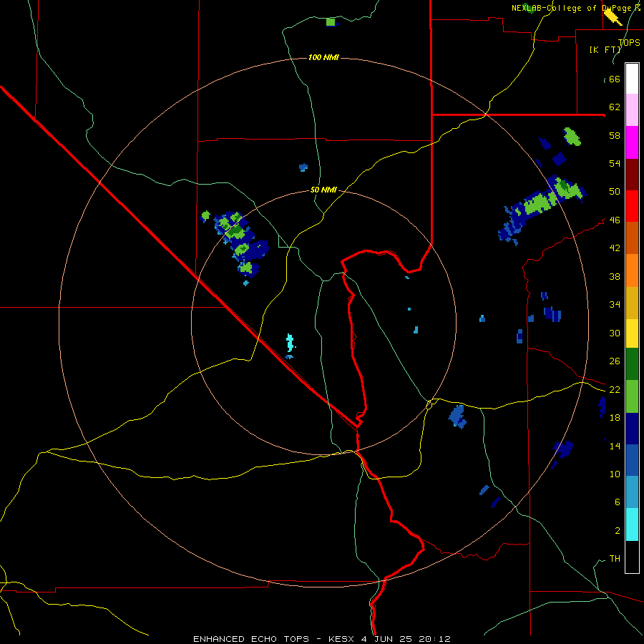644x644 pixels.
Task: Click the 46 legend value
Action: pos(615,220)
